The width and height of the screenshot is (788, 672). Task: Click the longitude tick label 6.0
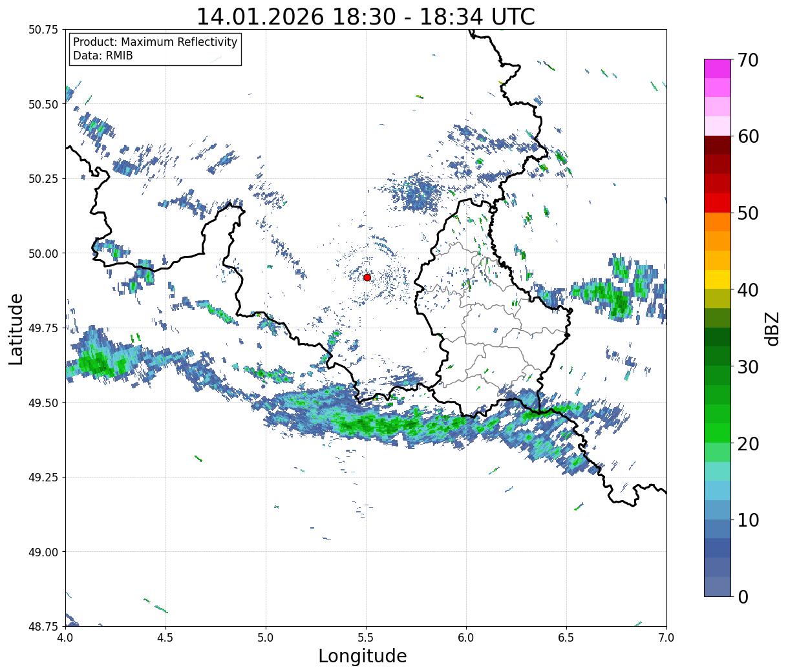466,638
